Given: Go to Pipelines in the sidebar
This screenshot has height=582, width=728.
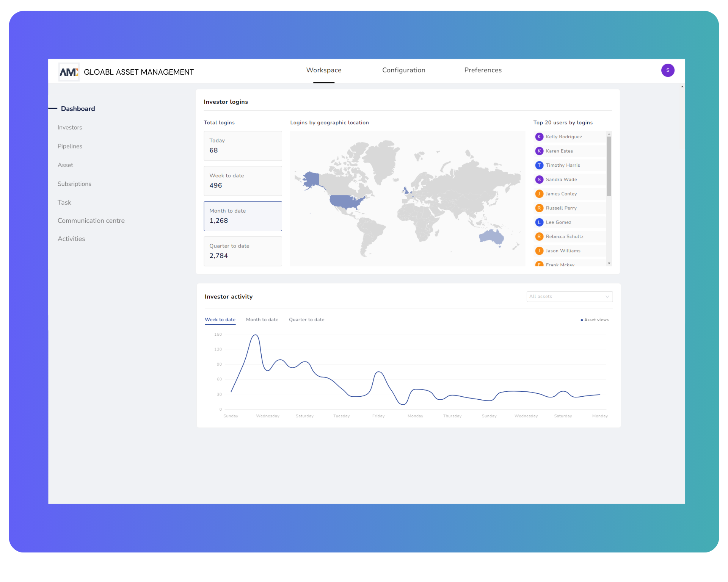Looking at the screenshot, I should [x=70, y=146].
